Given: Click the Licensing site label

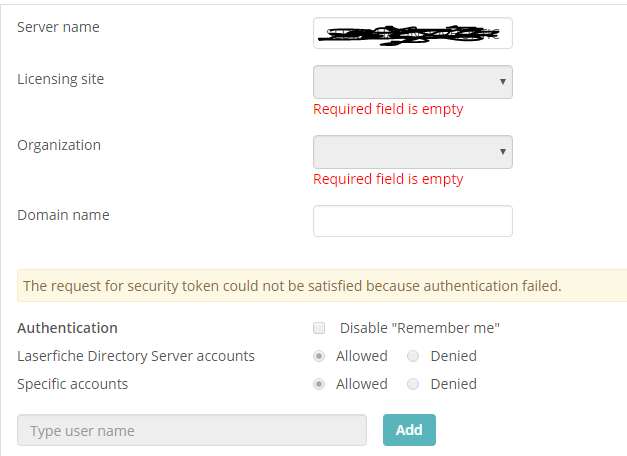Looking at the screenshot, I should pyautogui.click(x=60, y=79).
